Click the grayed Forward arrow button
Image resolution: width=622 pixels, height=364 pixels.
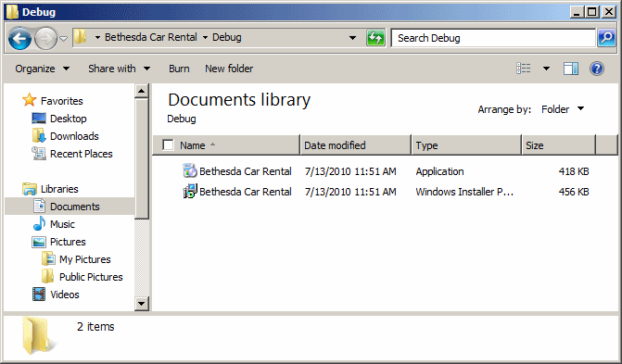pos(45,39)
